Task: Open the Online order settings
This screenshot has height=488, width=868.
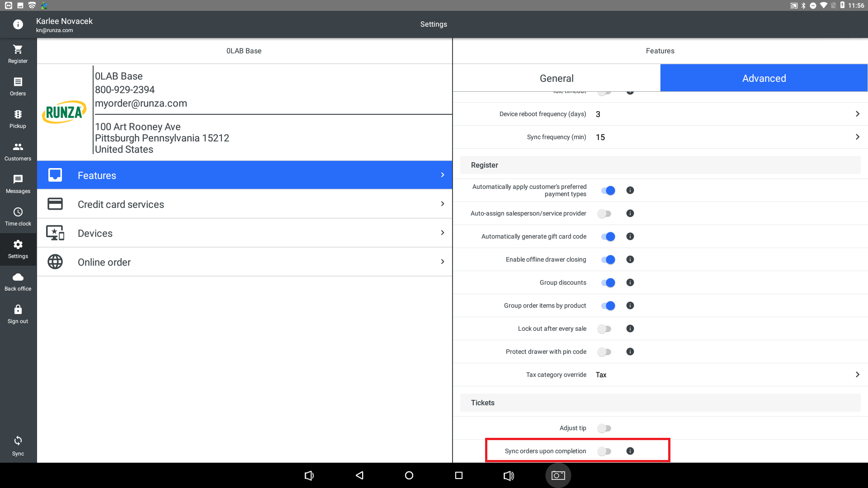Action: coord(244,262)
